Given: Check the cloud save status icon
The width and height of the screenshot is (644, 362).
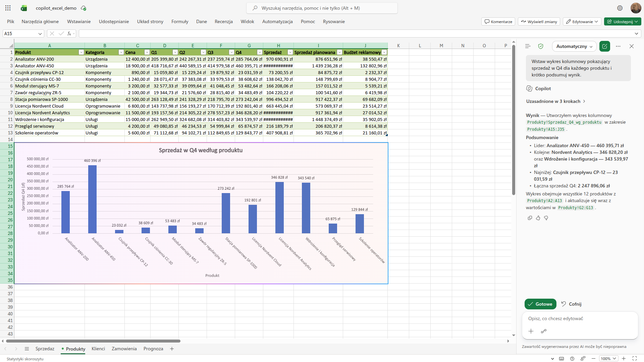Looking at the screenshot, I should click(84, 8).
